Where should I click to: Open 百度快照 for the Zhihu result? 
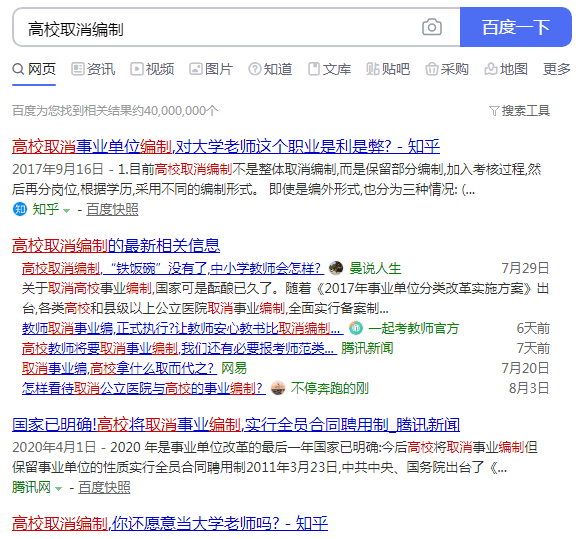pos(112,209)
